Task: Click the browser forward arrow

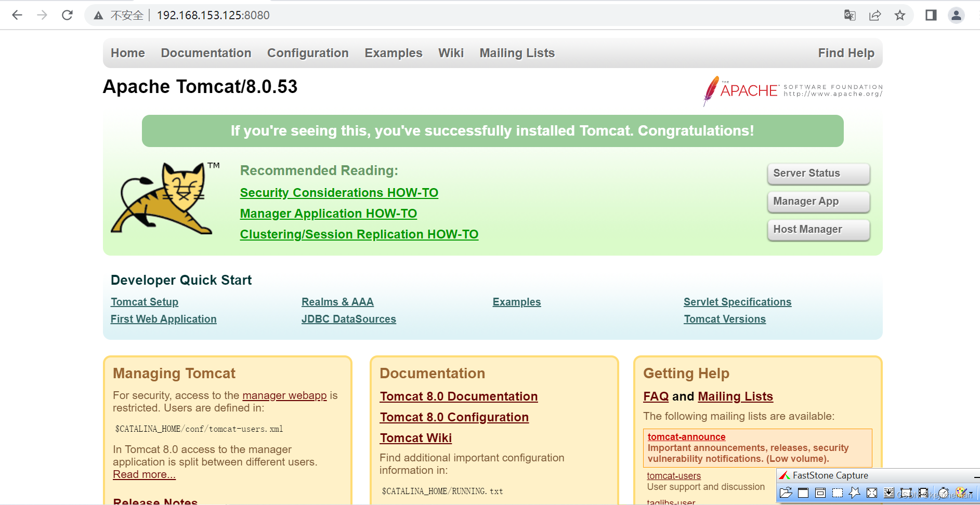Action: [42, 15]
